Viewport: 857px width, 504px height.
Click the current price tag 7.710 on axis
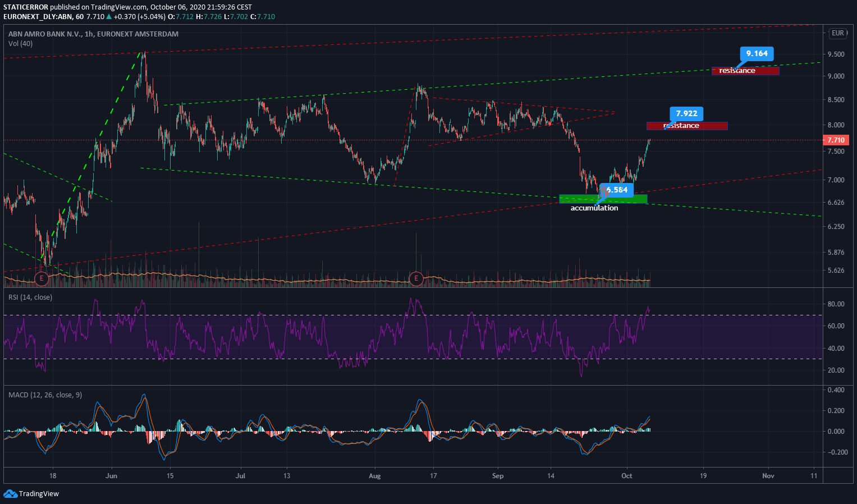(836, 140)
